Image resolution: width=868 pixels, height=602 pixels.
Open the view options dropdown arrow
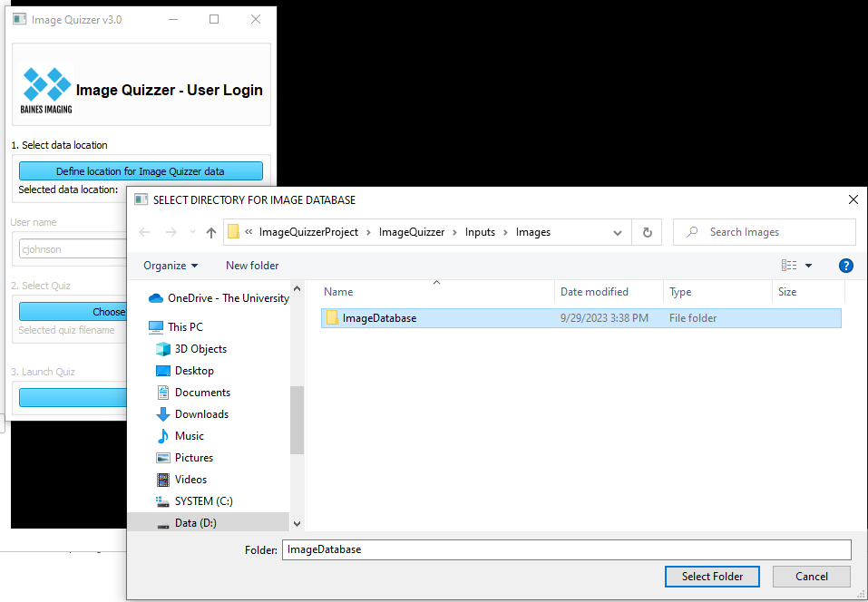[808, 266]
